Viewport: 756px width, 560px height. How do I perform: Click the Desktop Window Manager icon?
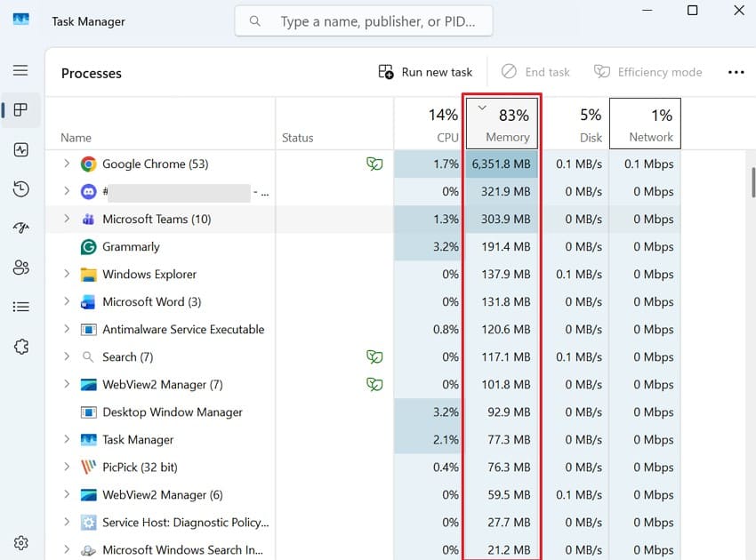(x=88, y=412)
